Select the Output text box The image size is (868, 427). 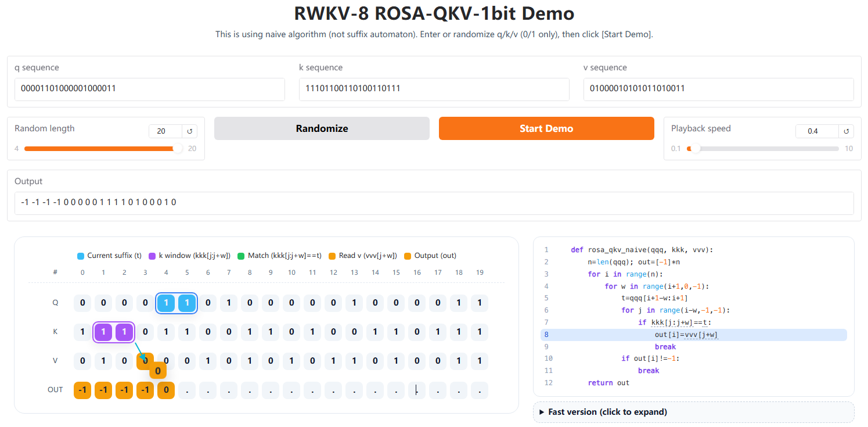click(434, 203)
